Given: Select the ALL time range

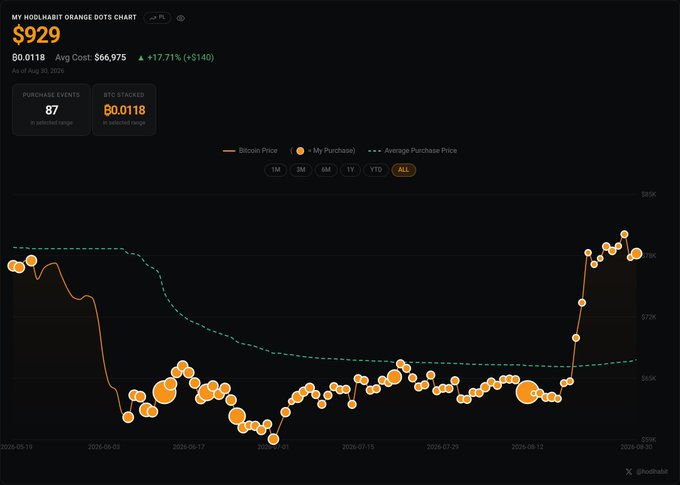Looking at the screenshot, I should 403,170.
